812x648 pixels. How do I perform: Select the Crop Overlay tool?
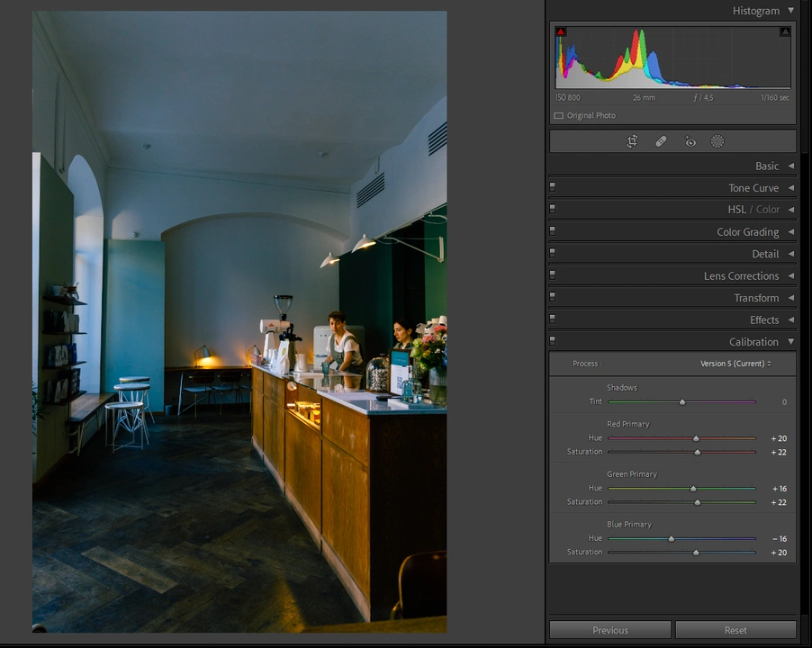[632, 141]
